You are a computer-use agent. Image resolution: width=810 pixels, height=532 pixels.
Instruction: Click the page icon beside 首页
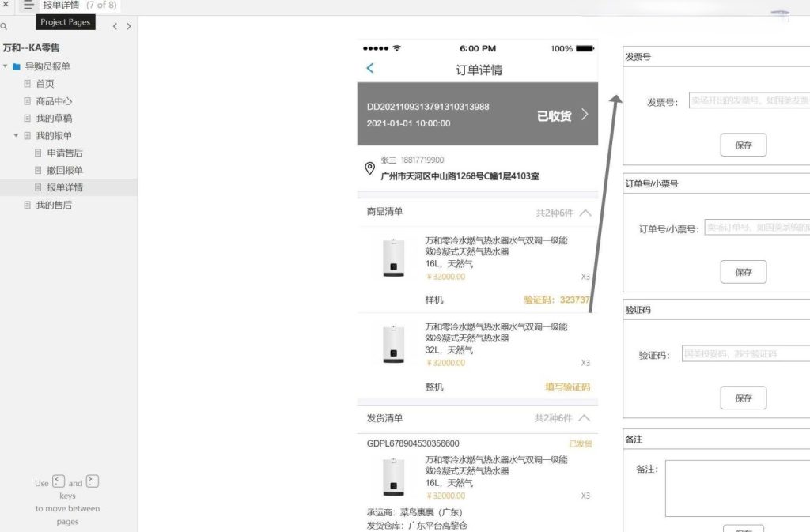[28, 83]
